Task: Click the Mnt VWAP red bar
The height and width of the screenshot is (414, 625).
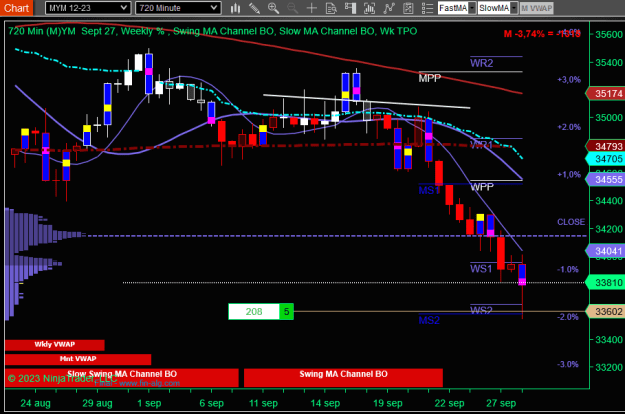Action: click(78, 359)
